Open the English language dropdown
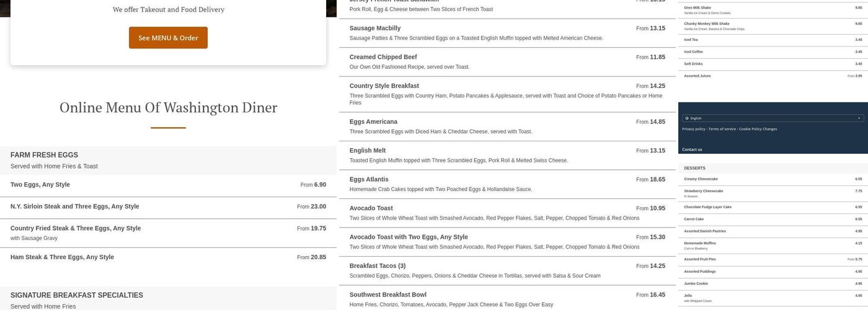The height and width of the screenshot is (310, 868). (773, 118)
